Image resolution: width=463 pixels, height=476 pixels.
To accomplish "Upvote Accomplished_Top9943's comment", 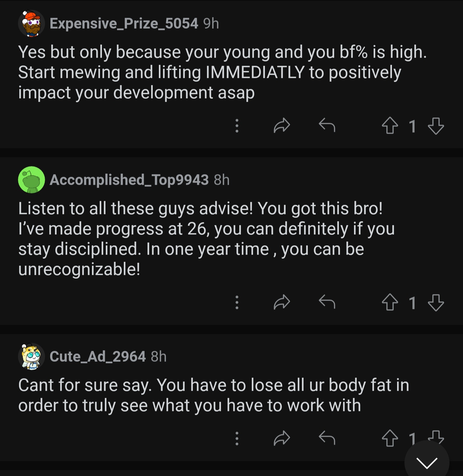I will coord(390,302).
